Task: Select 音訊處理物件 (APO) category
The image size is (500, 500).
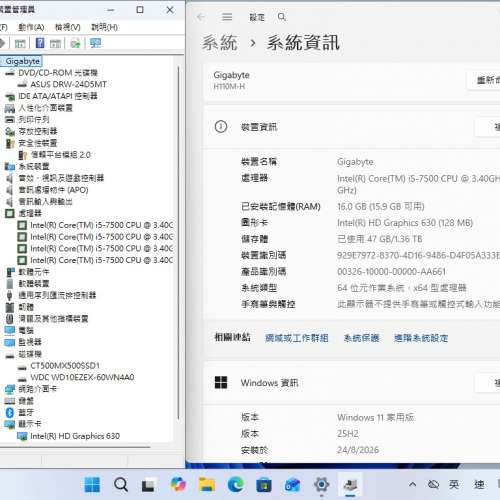Action: click(53, 190)
